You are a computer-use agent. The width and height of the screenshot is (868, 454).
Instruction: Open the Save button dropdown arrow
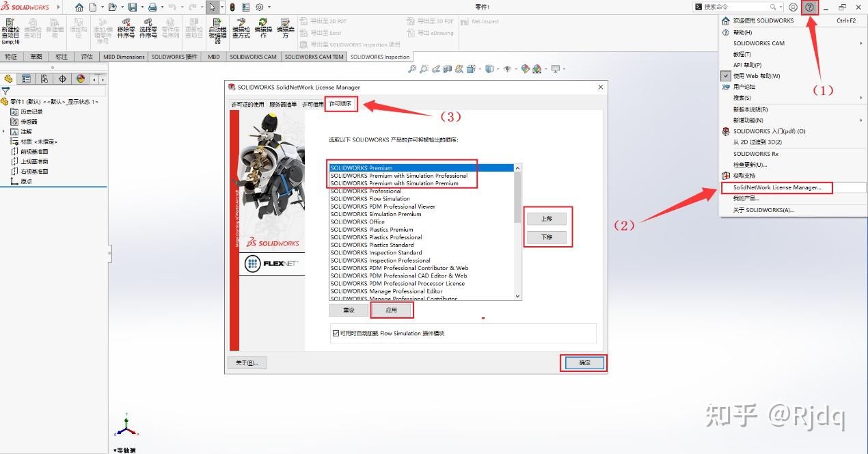click(142, 7)
